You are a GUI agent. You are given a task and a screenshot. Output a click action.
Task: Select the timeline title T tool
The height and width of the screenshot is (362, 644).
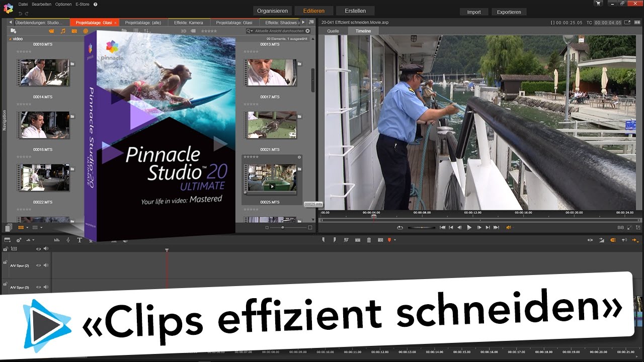[79, 240]
